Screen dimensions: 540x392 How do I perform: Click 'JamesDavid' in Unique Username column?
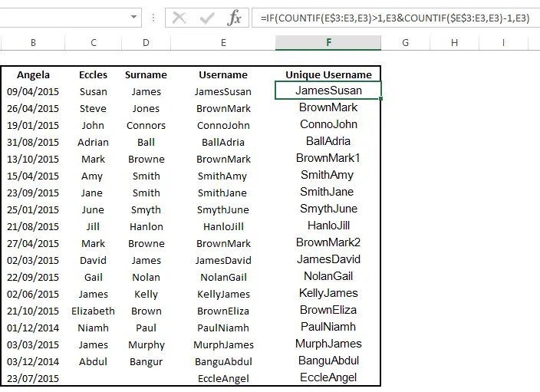(328, 259)
